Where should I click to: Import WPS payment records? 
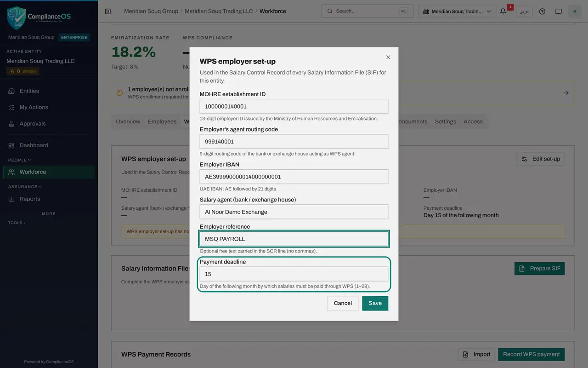pyautogui.click(x=476, y=354)
